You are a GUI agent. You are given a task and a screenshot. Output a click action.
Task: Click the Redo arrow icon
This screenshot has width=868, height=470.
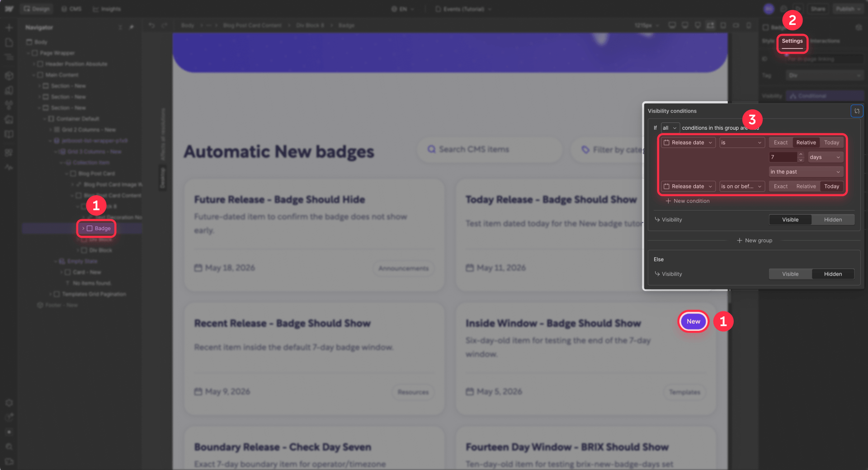tap(165, 25)
